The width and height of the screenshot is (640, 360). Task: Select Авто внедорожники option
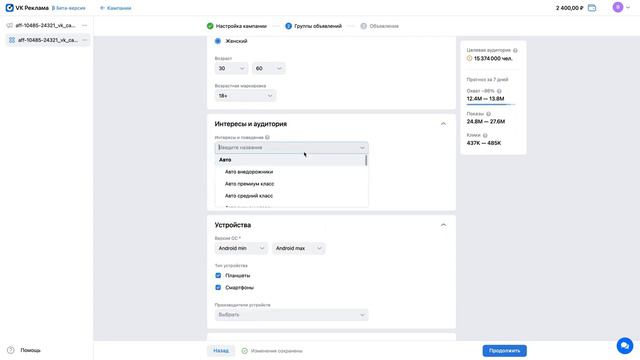click(291, 172)
